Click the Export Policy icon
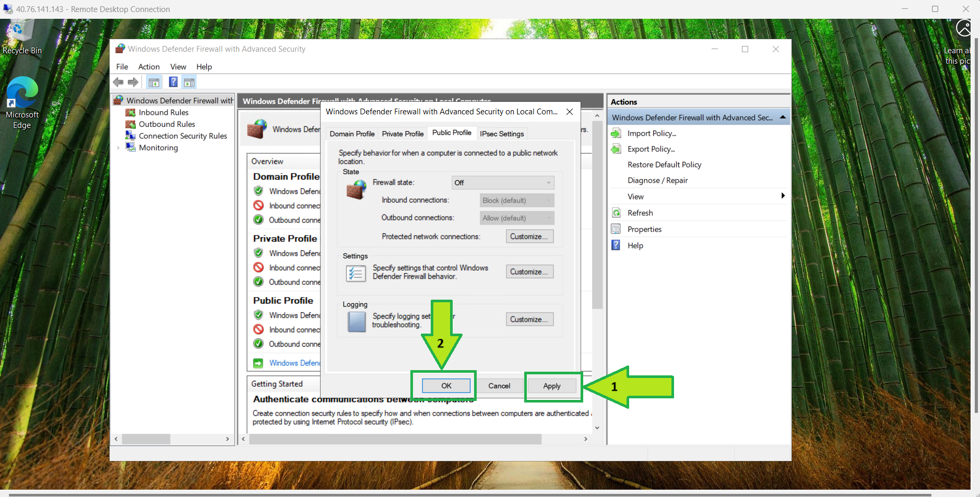 [x=616, y=149]
